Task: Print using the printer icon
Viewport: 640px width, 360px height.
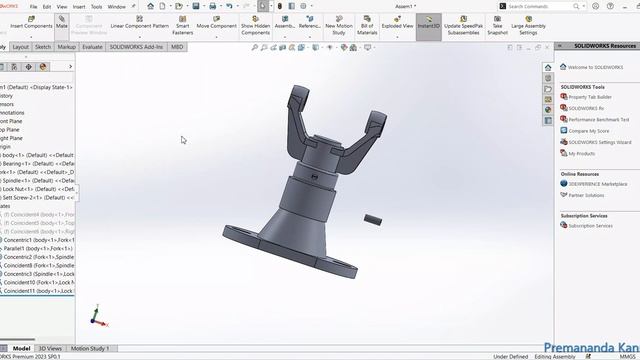Action: (213, 6)
